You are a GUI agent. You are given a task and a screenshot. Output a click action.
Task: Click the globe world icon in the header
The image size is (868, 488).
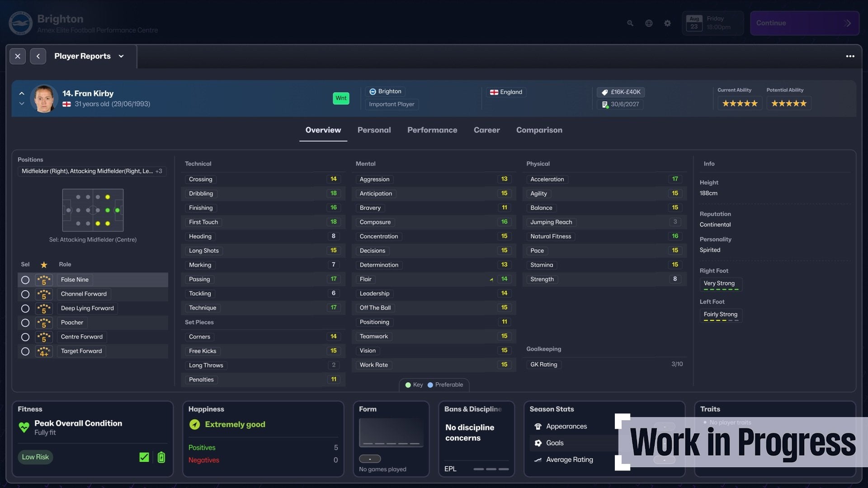pyautogui.click(x=649, y=23)
